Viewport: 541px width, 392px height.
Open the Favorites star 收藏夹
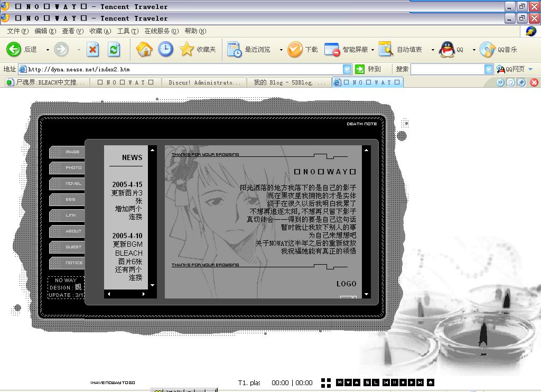pyautogui.click(x=198, y=49)
